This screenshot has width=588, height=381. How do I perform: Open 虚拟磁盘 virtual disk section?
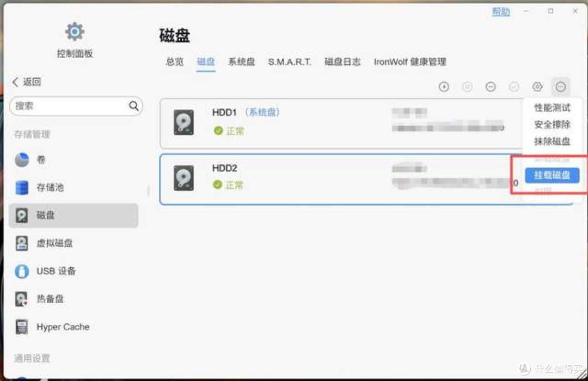click(73, 243)
